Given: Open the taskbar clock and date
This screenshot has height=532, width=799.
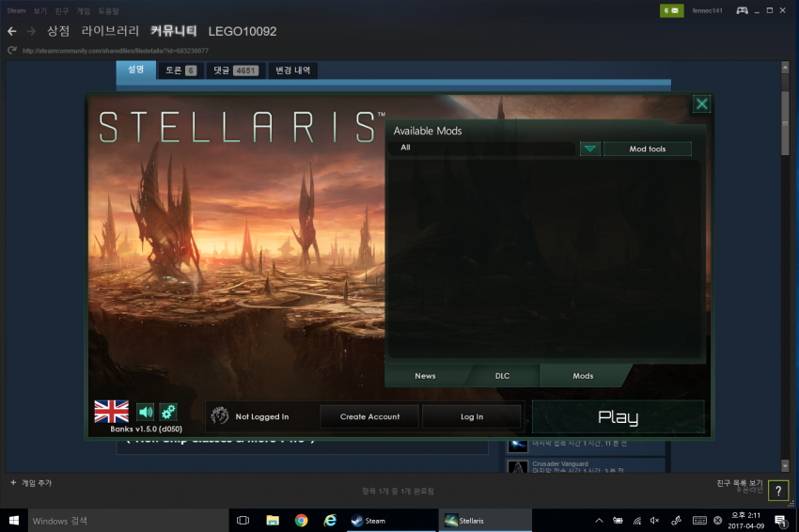Looking at the screenshot, I should tap(746, 521).
